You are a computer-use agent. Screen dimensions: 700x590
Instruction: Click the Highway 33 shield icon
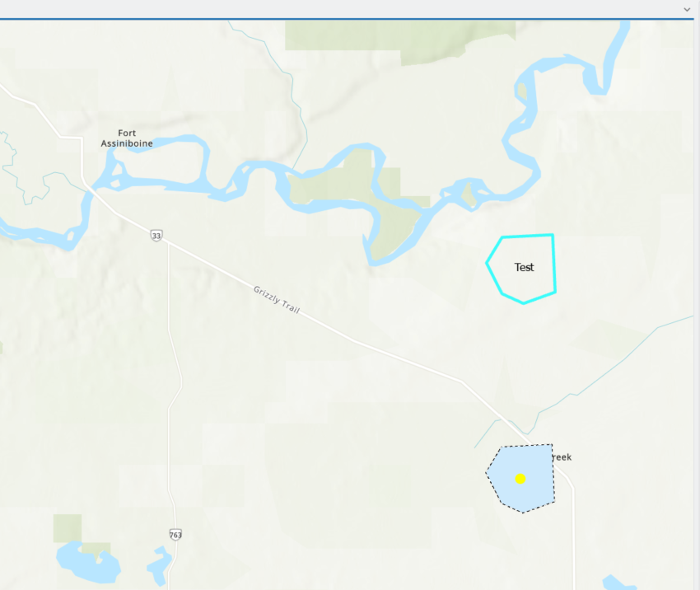[x=156, y=236]
